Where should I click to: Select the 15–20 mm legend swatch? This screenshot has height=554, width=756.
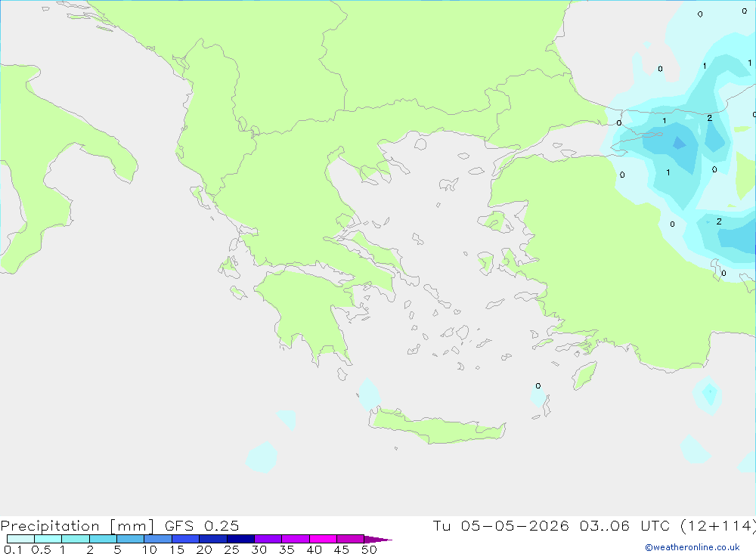186,539
